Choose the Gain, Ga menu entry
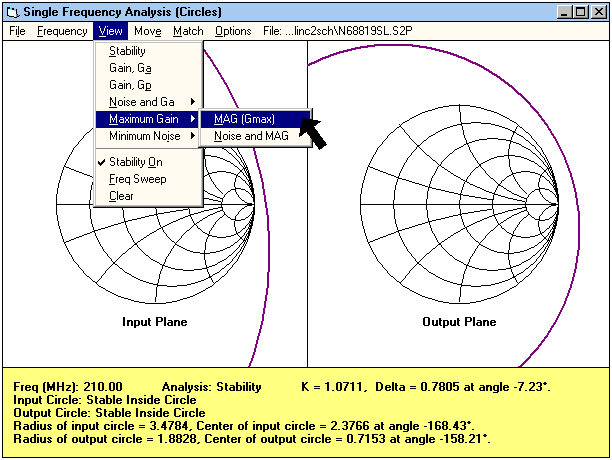612x460 pixels. click(x=130, y=67)
